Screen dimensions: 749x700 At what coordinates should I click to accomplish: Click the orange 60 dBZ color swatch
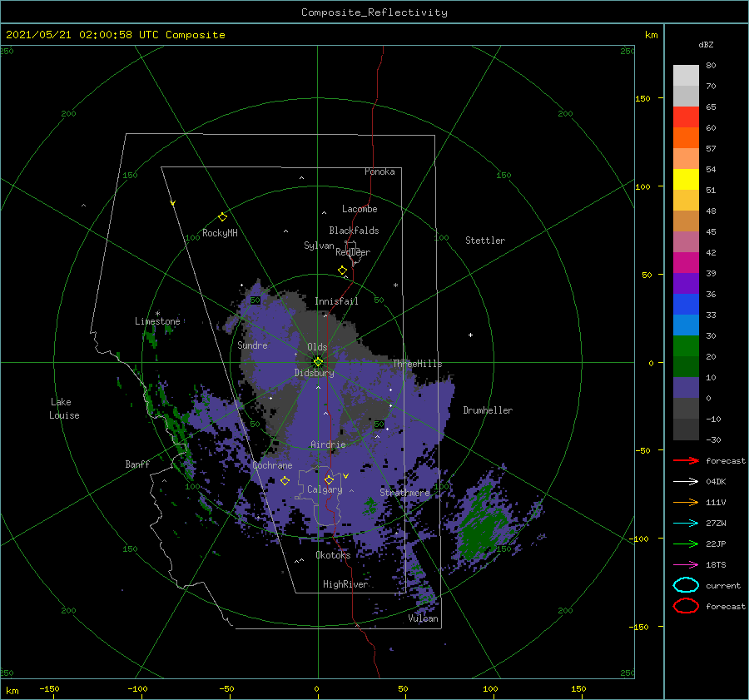pyautogui.click(x=686, y=137)
